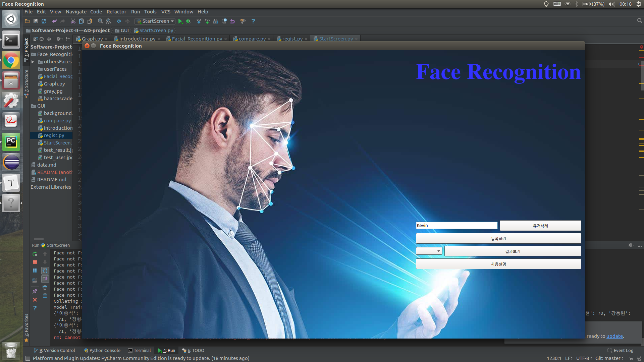This screenshot has height=362, width=644.
Task: Click the green Run button in the toolbar
Action: pos(180,21)
